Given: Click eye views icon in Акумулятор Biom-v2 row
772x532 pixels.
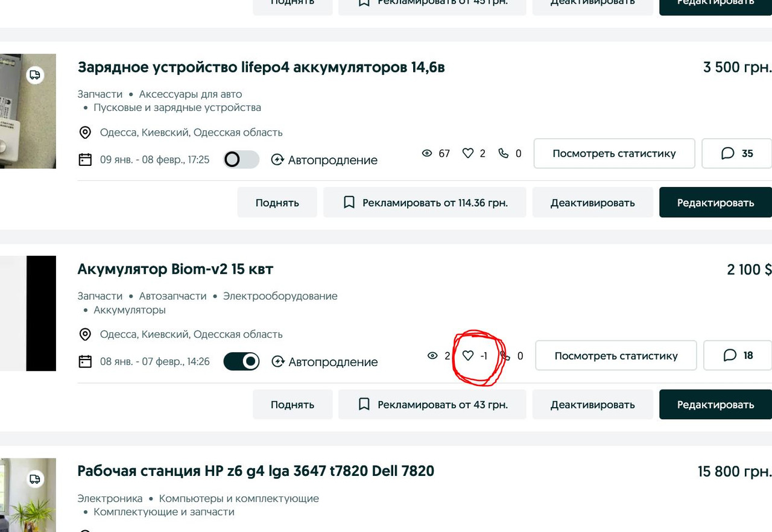Looking at the screenshot, I should coord(432,355).
